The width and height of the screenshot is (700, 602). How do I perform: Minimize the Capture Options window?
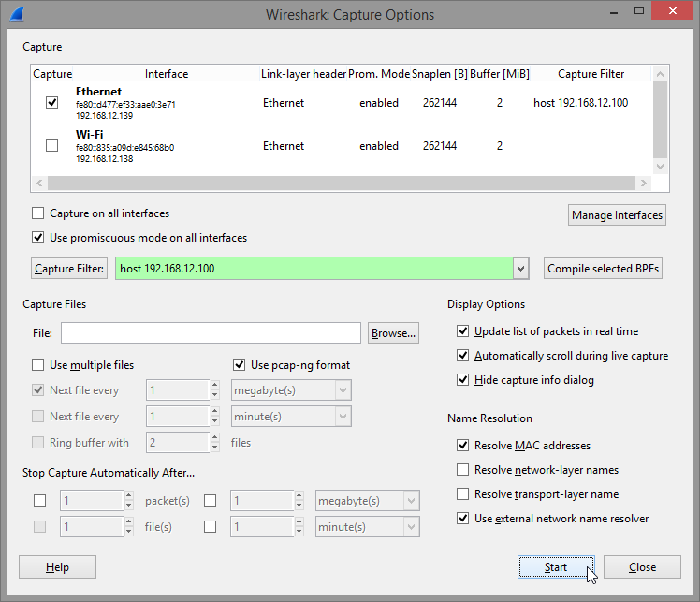[x=614, y=12]
